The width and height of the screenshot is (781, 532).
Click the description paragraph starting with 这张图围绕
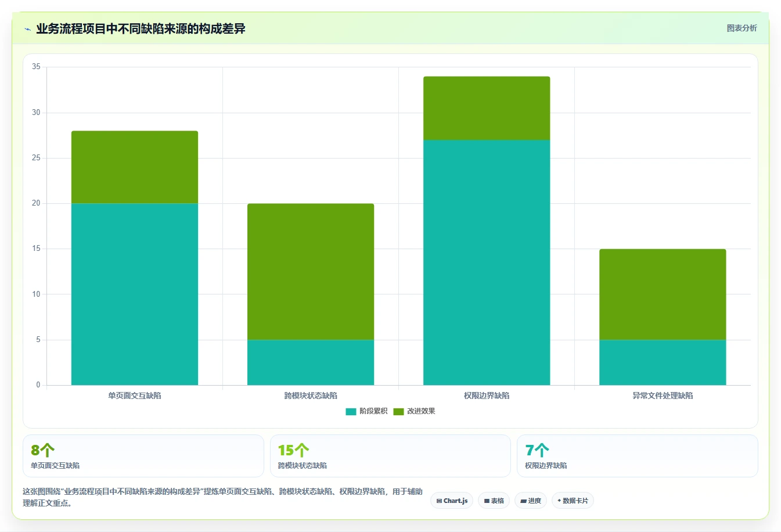(222, 497)
